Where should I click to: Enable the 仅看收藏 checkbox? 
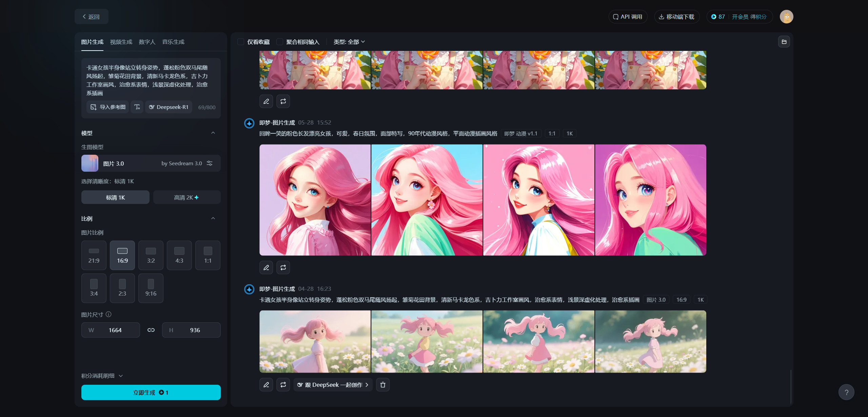point(241,42)
